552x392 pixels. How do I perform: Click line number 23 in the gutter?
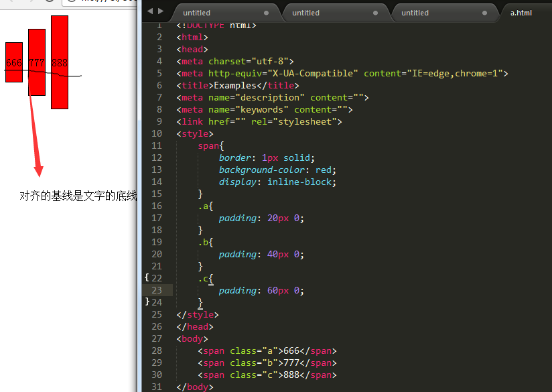(157, 290)
